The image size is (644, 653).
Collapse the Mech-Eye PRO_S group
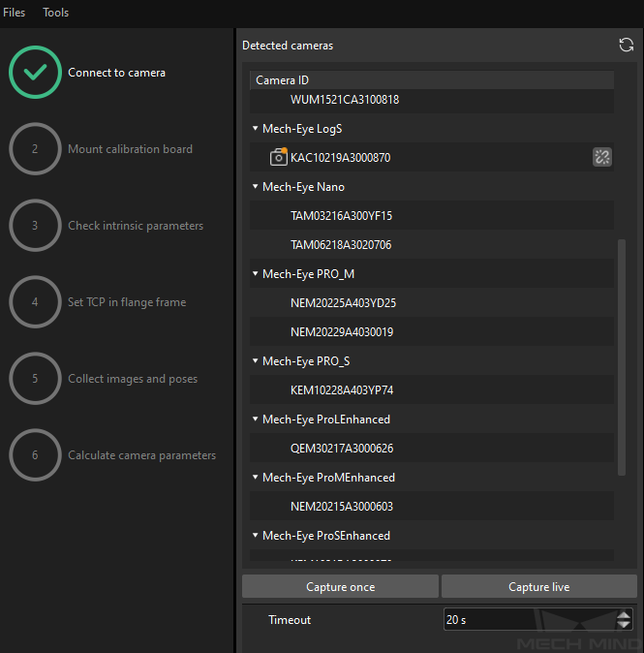pyautogui.click(x=256, y=360)
